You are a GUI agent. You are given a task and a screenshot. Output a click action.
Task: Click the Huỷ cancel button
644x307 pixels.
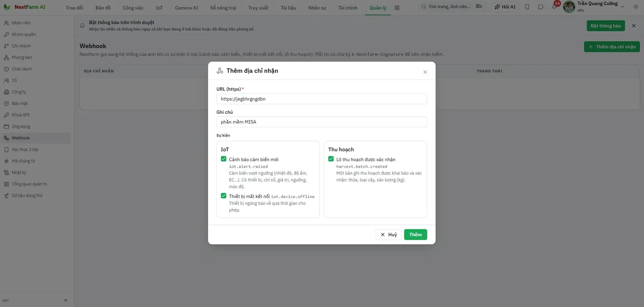point(389,235)
